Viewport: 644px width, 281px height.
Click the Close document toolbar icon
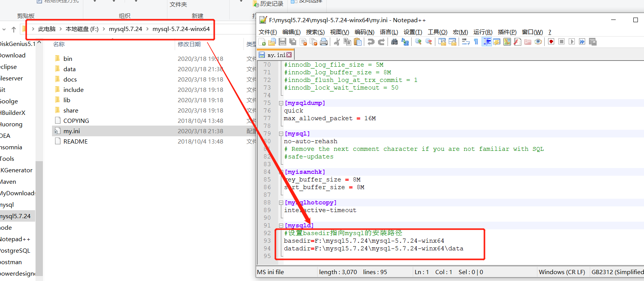point(303,42)
